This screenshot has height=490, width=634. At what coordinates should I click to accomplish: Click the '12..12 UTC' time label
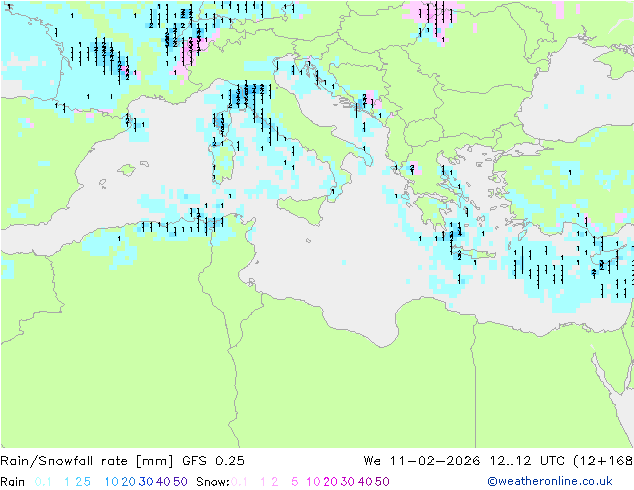coord(527,460)
